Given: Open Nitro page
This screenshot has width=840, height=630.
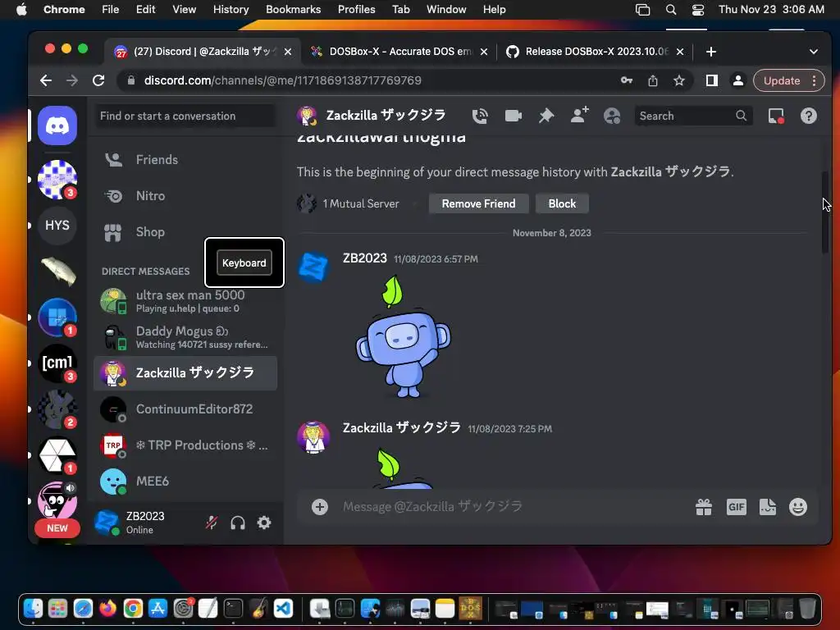Looking at the screenshot, I should point(185,196).
